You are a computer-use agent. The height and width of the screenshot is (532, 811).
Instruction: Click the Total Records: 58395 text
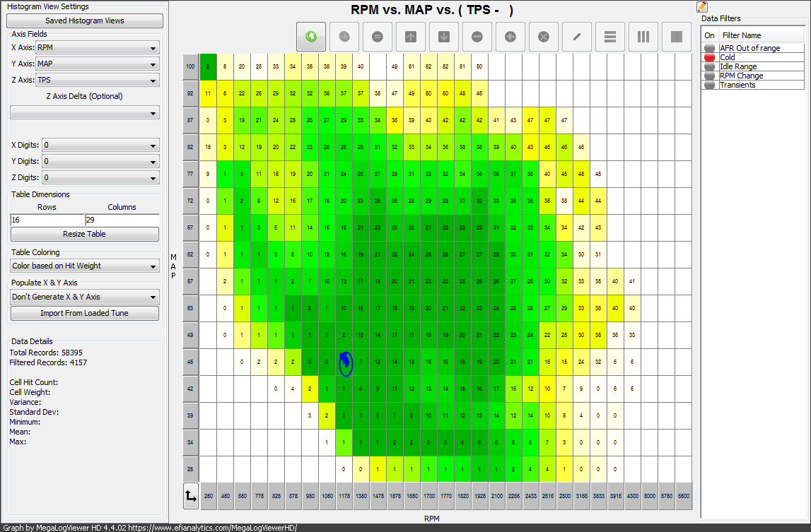(46, 353)
